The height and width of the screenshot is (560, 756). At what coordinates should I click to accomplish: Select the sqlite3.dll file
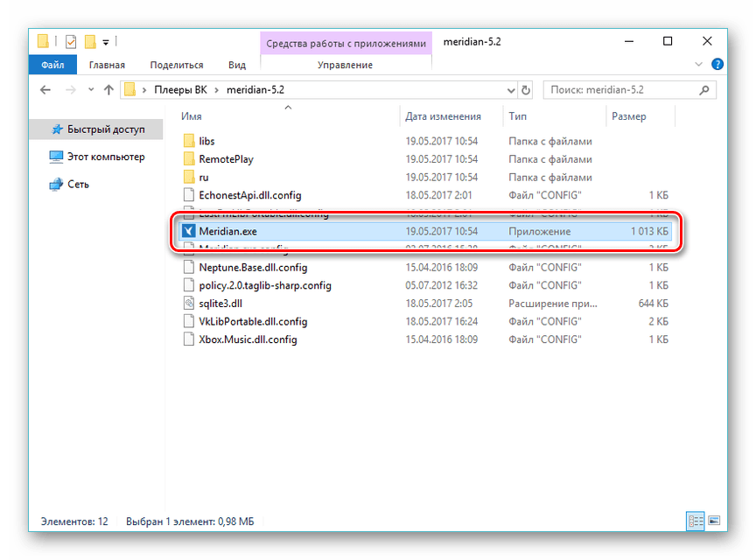427,304
